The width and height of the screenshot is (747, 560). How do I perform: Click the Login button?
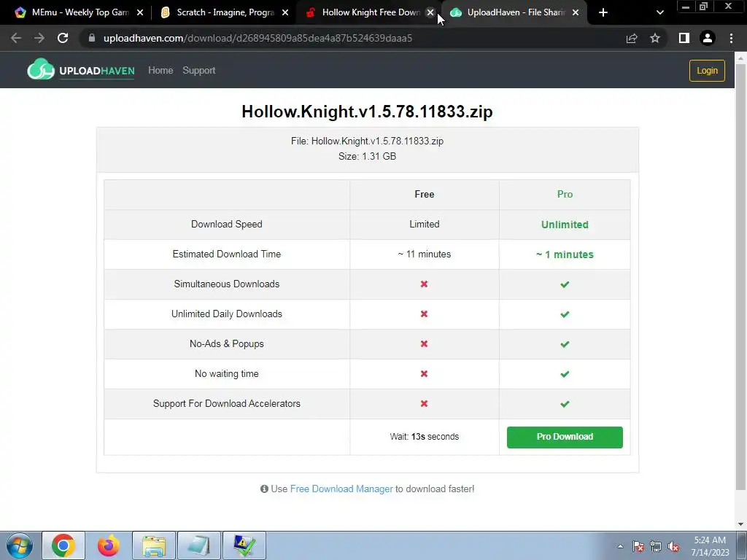tap(707, 71)
